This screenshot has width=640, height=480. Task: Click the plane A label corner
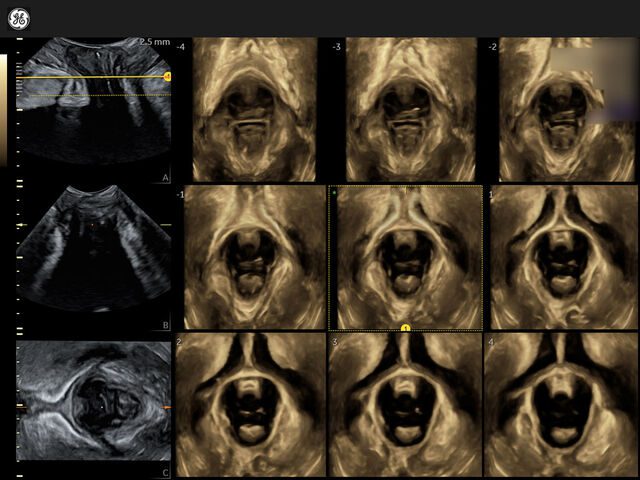click(x=164, y=177)
